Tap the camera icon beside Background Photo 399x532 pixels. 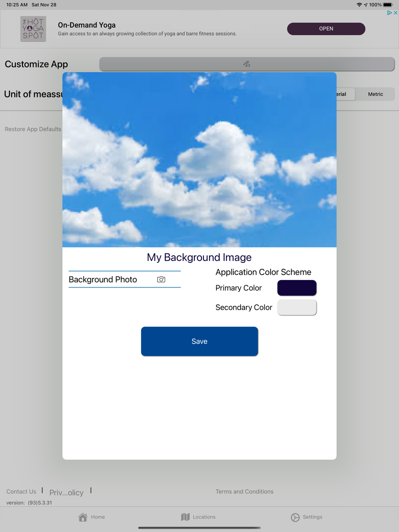pyautogui.click(x=161, y=280)
